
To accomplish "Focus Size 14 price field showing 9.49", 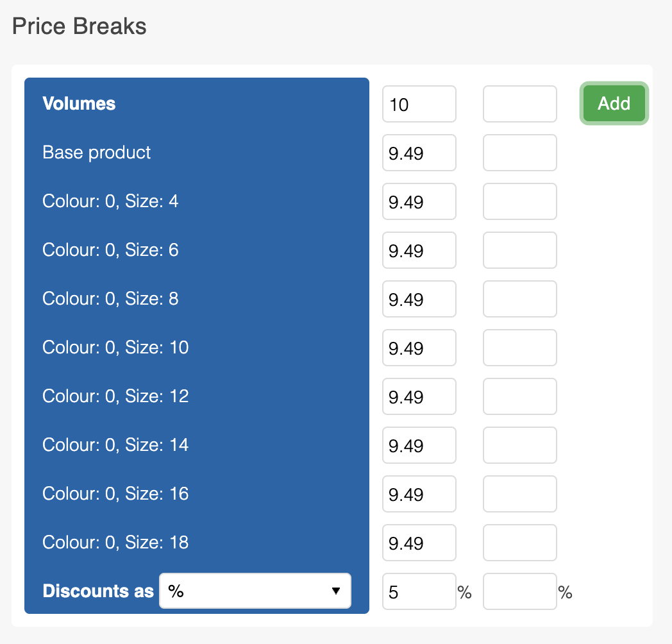I will coord(419,445).
